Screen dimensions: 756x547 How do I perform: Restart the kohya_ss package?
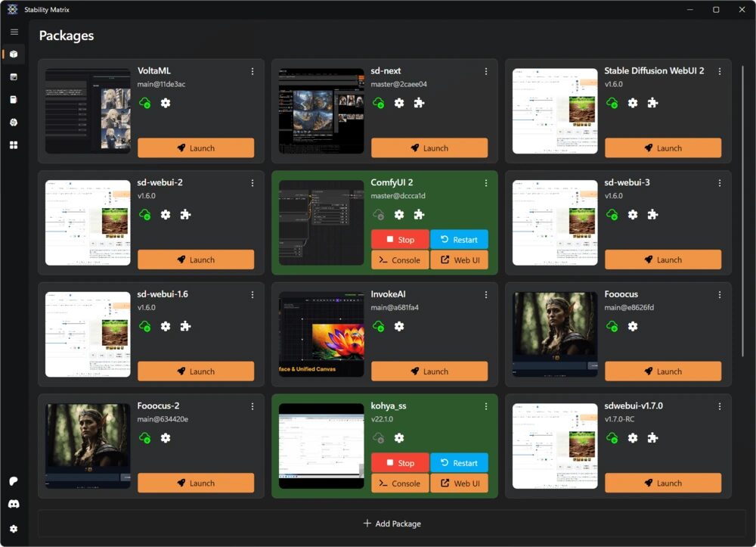459,463
